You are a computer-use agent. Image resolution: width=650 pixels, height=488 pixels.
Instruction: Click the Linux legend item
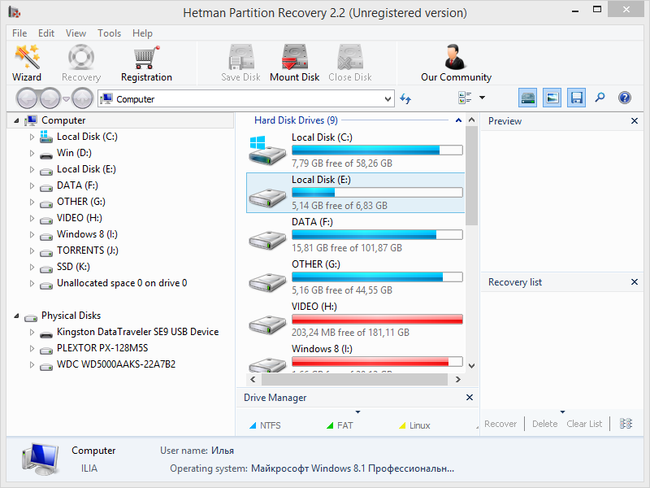click(x=414, y=425)
